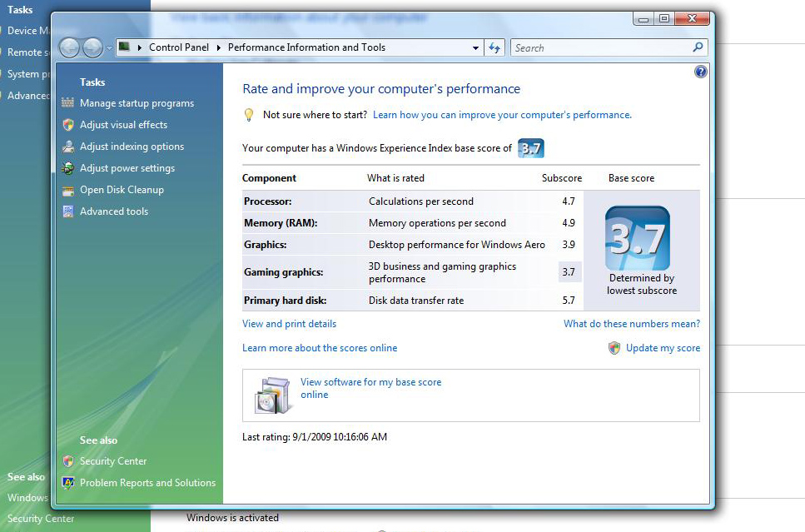805x532 pixels.
Task: Launch Open Disk Cleanup
Action: pos(122,190)
